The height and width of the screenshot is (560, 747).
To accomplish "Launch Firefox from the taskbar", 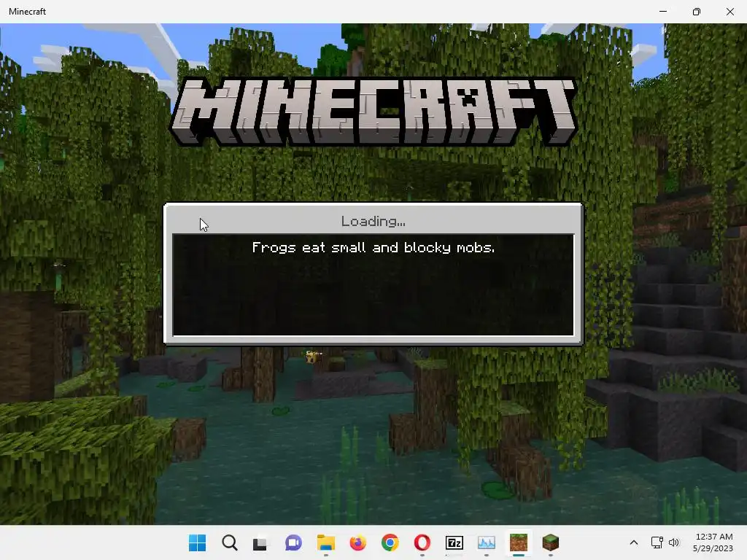I will pos(357,542).
